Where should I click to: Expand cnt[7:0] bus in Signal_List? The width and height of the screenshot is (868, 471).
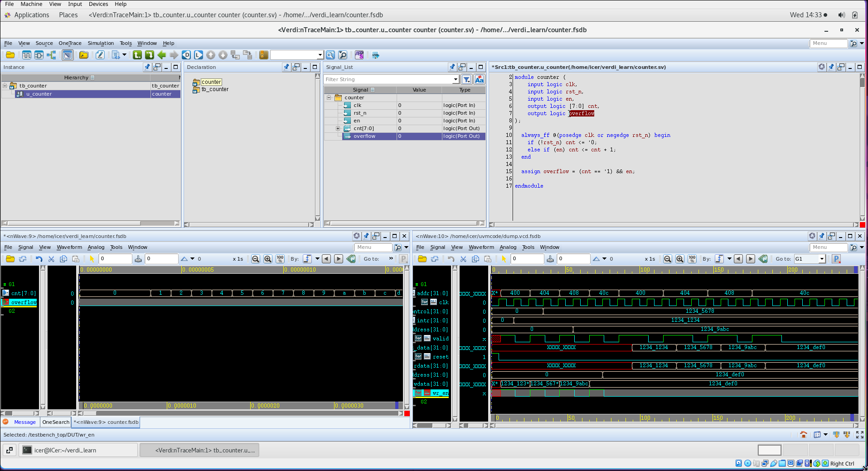coord(338,128)
